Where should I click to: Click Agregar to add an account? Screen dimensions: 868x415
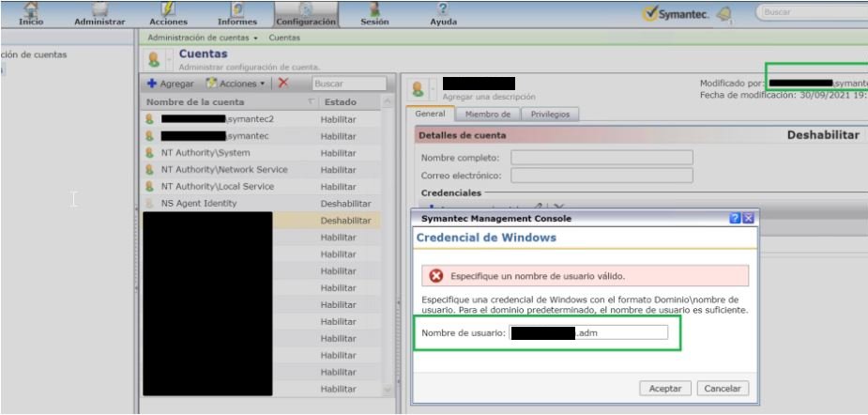tap(171, 84)
